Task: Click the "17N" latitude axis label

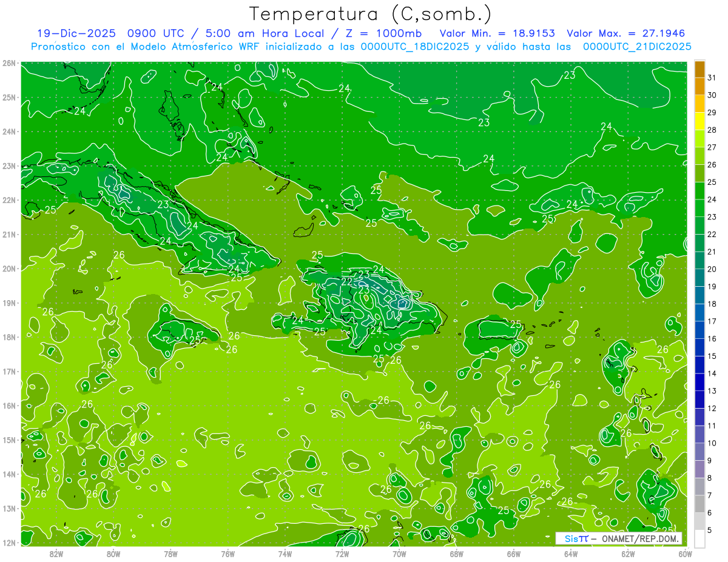Action: point(9,372)
